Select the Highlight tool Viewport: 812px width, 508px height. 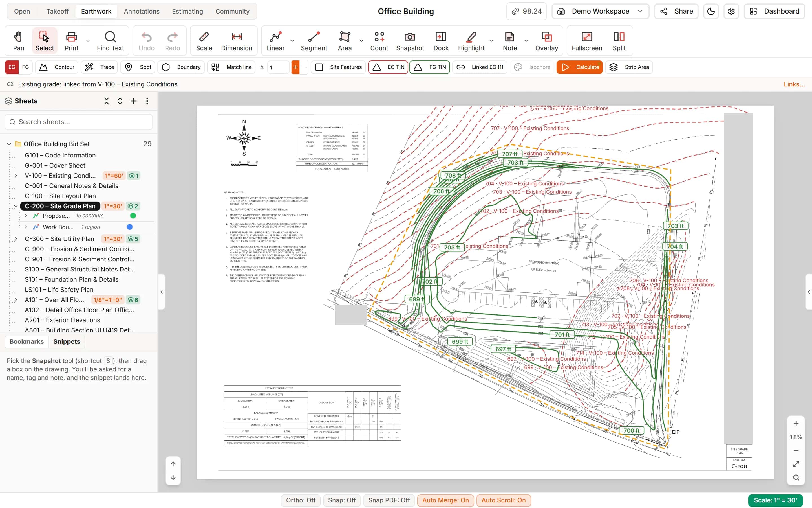(471, 41)
